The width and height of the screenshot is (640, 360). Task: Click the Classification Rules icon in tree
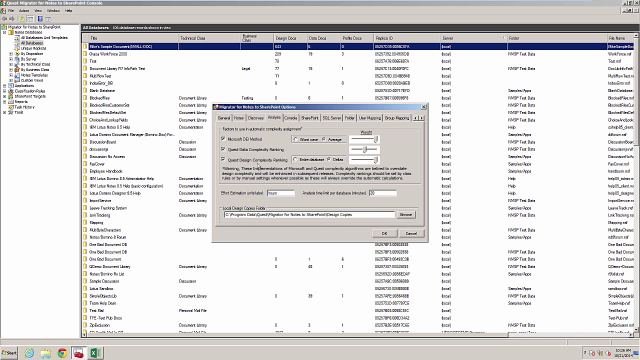pos(11,91)
